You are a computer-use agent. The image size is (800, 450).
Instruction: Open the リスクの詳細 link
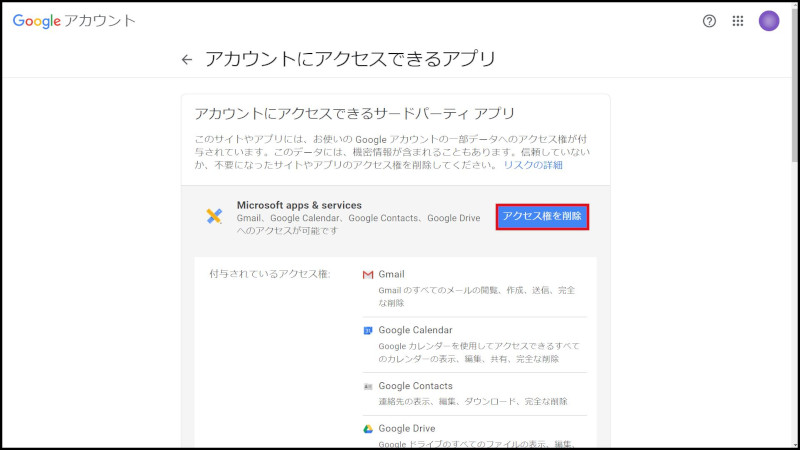coord(533,165)
